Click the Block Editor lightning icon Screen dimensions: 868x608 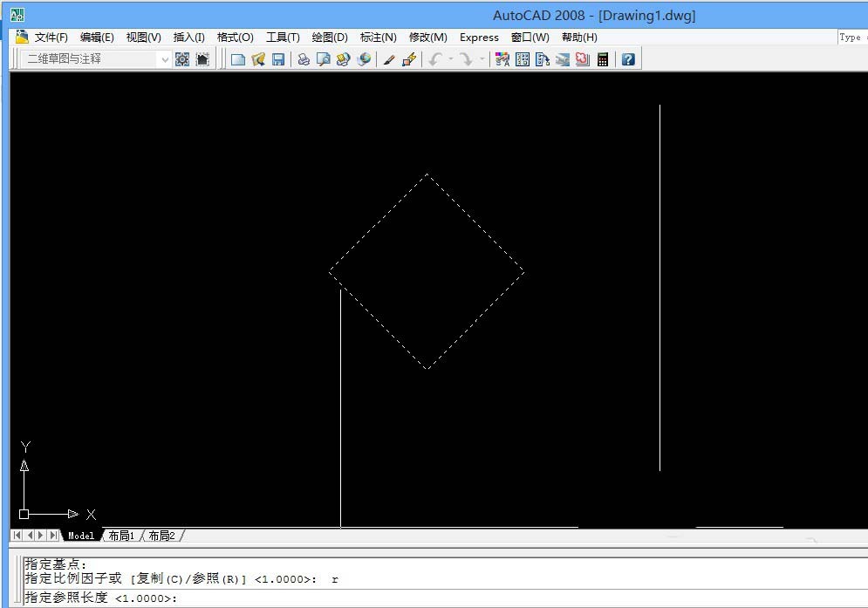coord(409,59)
